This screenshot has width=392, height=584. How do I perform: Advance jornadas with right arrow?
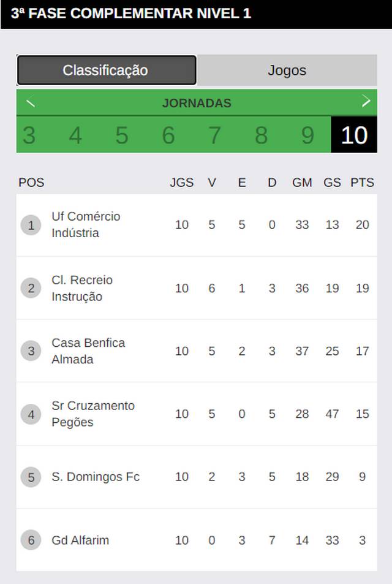(x=366, y=101)
